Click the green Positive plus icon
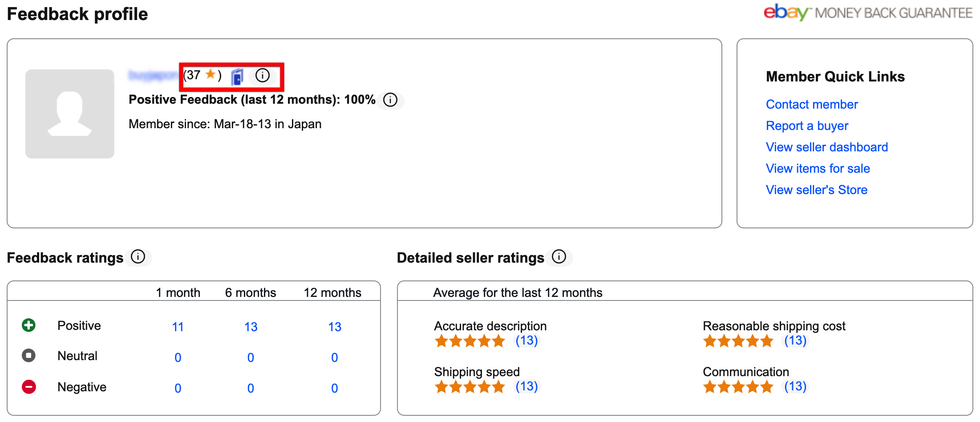 (x=29, y=325)
